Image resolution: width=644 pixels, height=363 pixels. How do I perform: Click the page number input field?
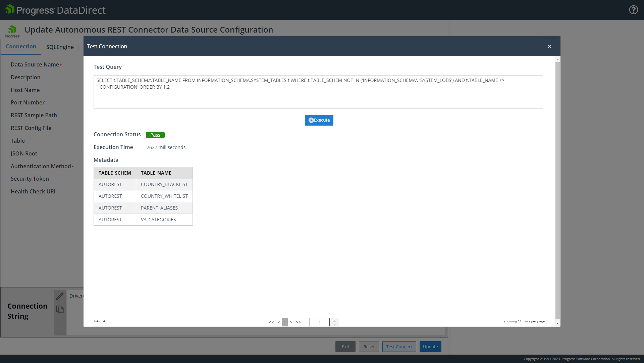[x=319, y=323]
